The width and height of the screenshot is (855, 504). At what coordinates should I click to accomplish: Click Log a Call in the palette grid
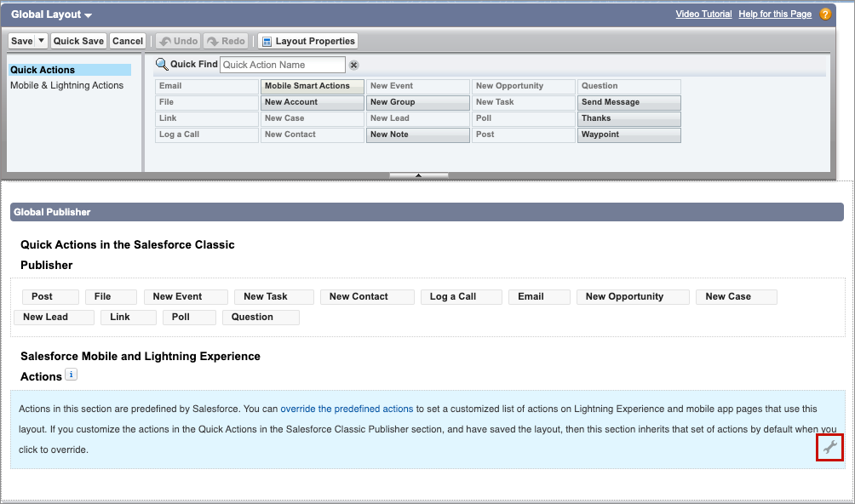point(207,135)
